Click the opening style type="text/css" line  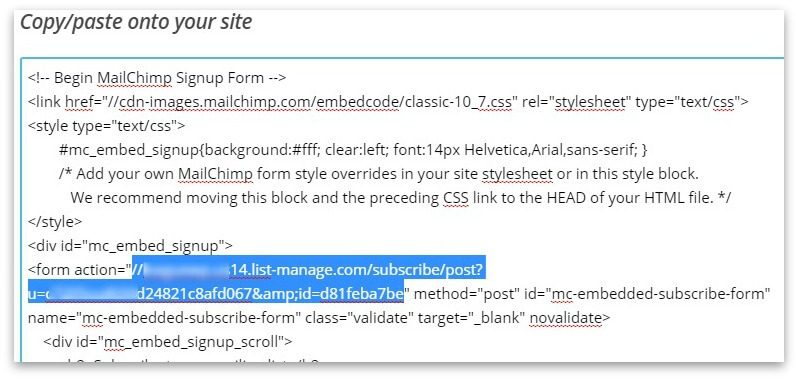click(x=107, y=126)
